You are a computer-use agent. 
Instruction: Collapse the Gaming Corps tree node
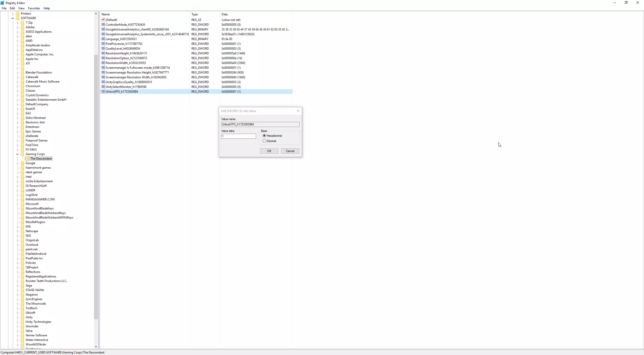click(17, 154)
